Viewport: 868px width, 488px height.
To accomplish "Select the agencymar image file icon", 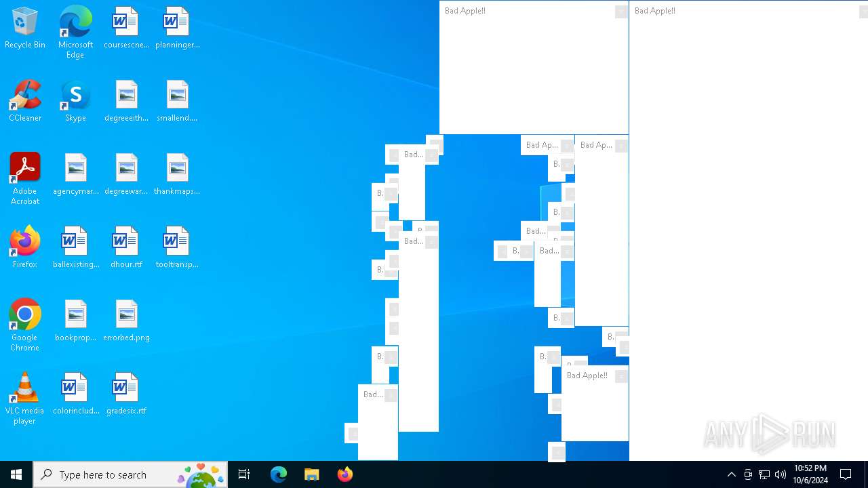I will pyautogui.click(x=75, y=175).
